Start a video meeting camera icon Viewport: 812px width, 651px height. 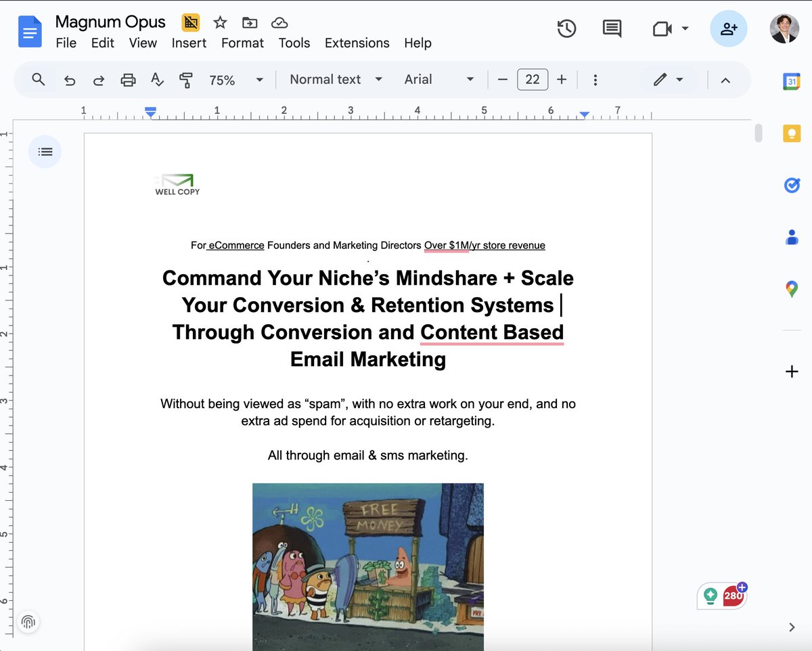tap(662, 28)
